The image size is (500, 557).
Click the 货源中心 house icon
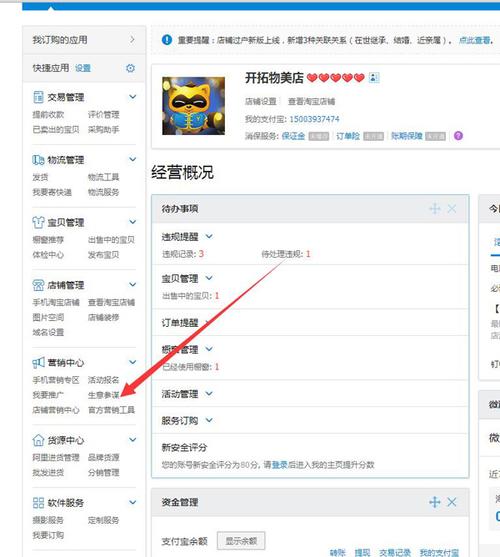38,440
